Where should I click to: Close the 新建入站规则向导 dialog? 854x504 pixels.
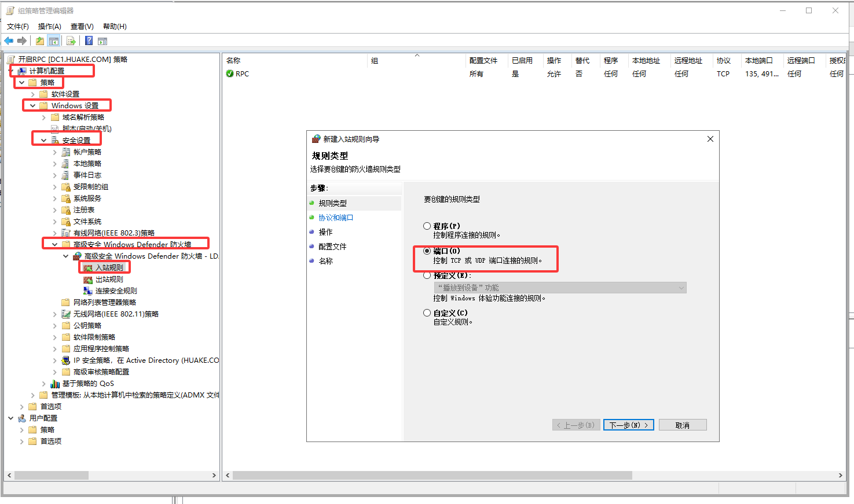710,139
